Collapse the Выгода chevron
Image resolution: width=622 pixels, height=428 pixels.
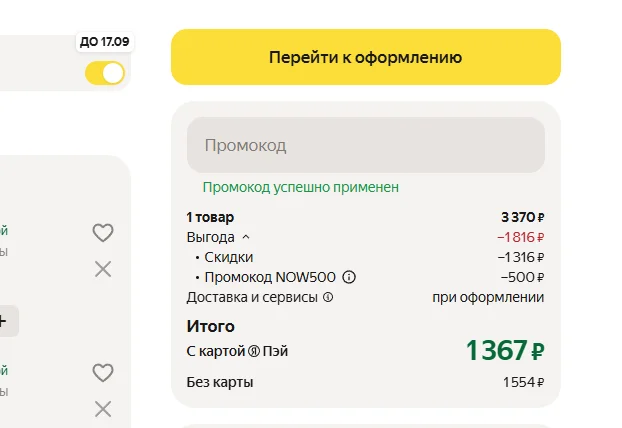[246, 237]
